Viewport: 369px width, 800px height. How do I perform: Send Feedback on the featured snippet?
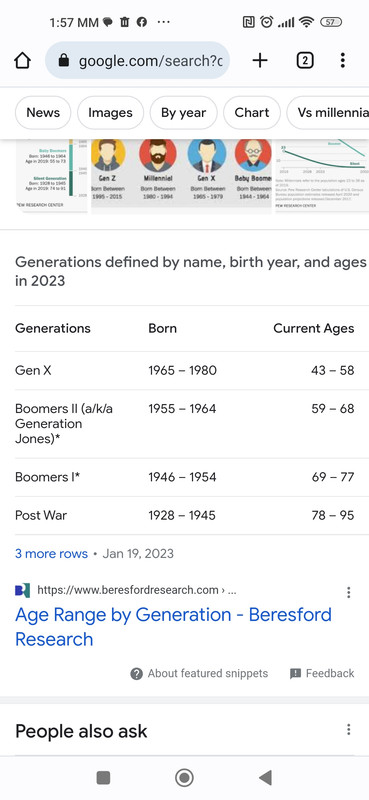322,673
